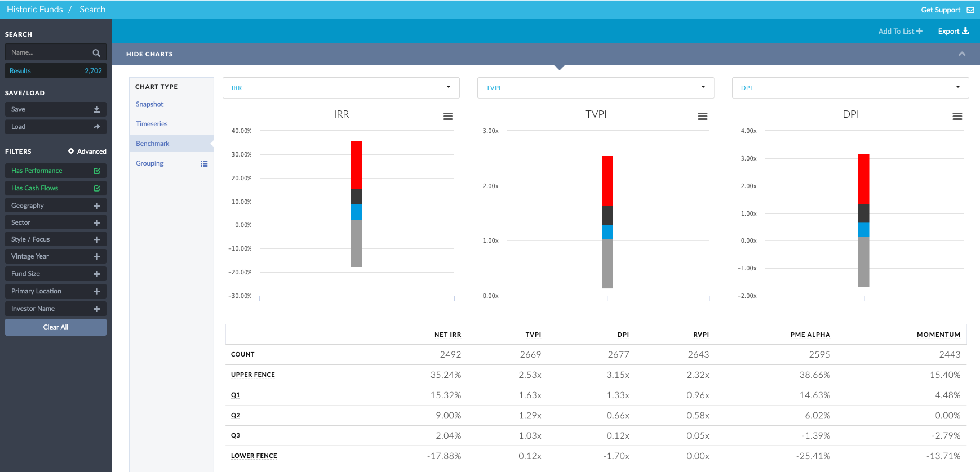Screen dimensions: 980x472
Task: Click the MOMENTUM column header
Action: tap(938, 335)
